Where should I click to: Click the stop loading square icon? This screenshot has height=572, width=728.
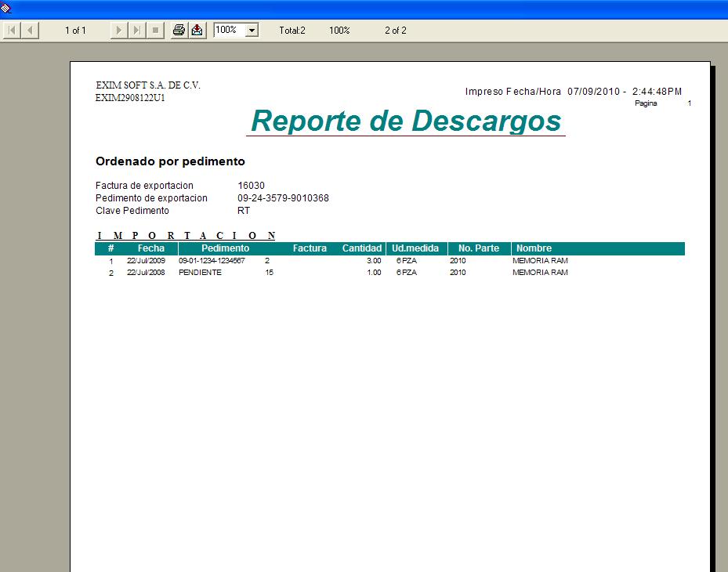(155, 31)
